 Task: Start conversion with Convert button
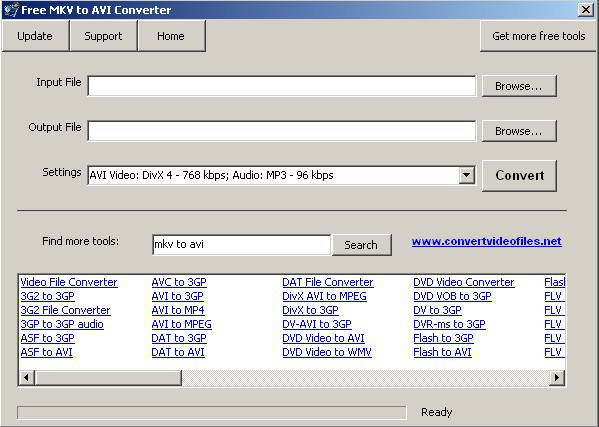click(x=520, y=175)
